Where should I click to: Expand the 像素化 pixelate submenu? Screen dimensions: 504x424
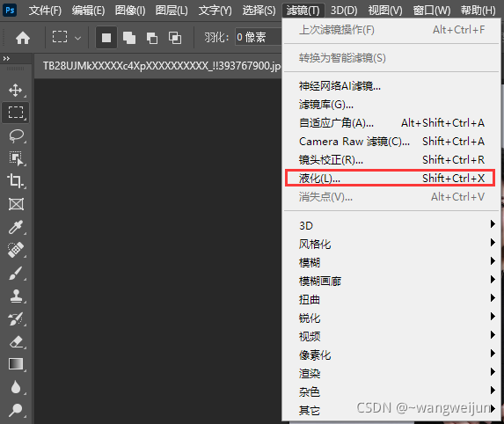pyautogui.click(x=391, y=355)
